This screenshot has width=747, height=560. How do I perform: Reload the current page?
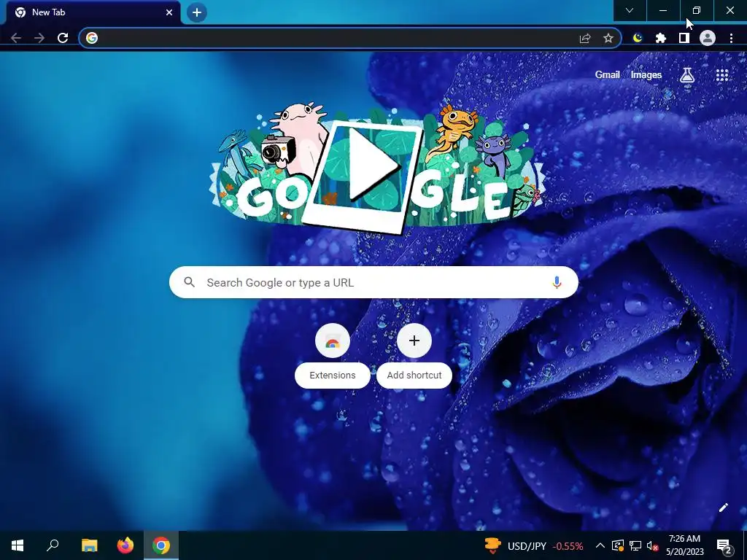click(x=63, y=38)
